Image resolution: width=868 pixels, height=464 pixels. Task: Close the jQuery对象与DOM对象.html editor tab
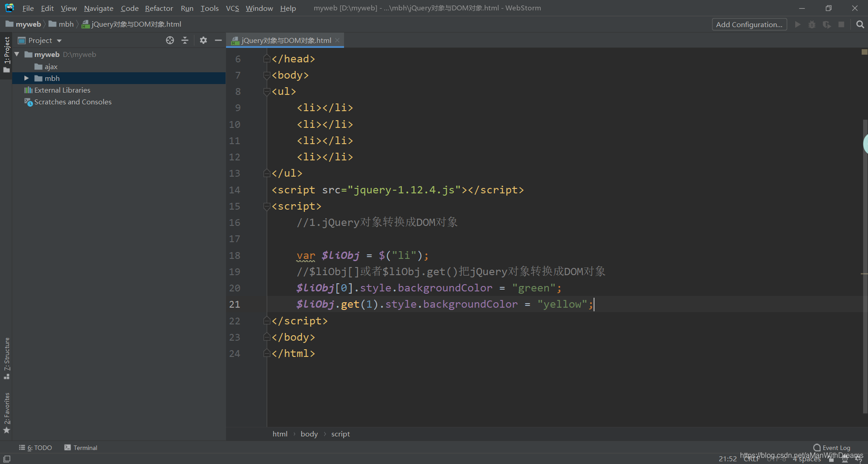[337, 40]
